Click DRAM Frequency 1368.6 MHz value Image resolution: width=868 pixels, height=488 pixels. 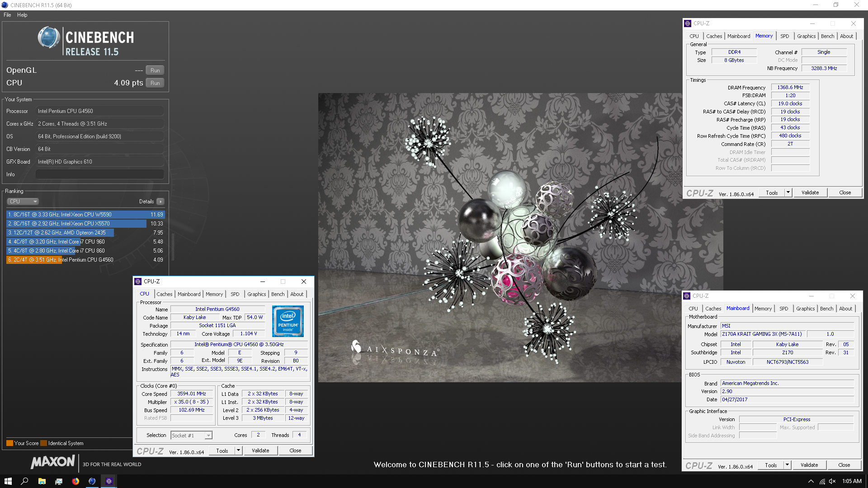(x=790, y=88)
